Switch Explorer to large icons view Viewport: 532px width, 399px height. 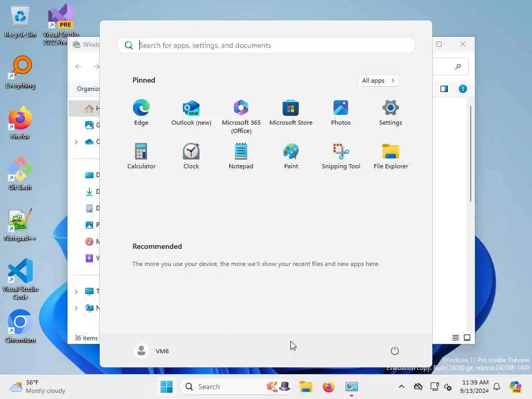click(x=467, y=338)
